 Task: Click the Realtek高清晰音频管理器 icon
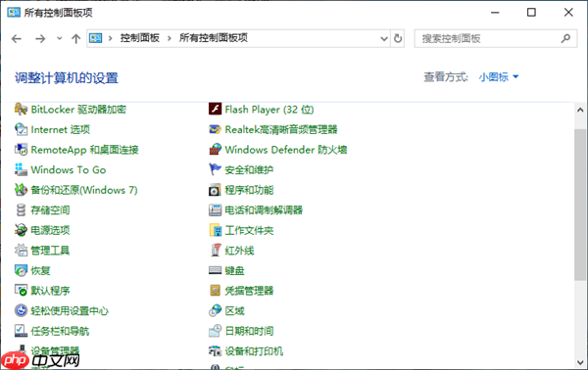tap(215, 129)
